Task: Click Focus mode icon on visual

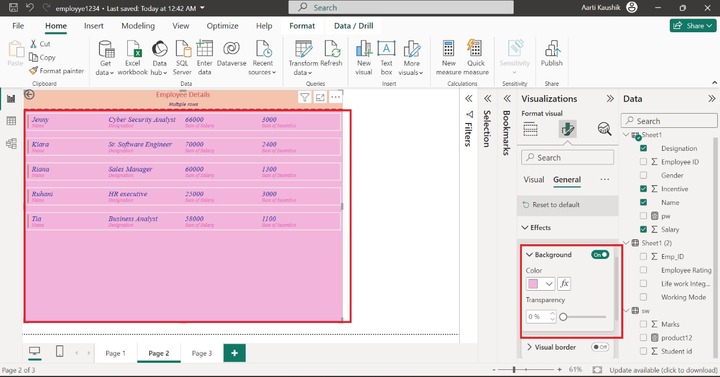Action: [320, 97]
